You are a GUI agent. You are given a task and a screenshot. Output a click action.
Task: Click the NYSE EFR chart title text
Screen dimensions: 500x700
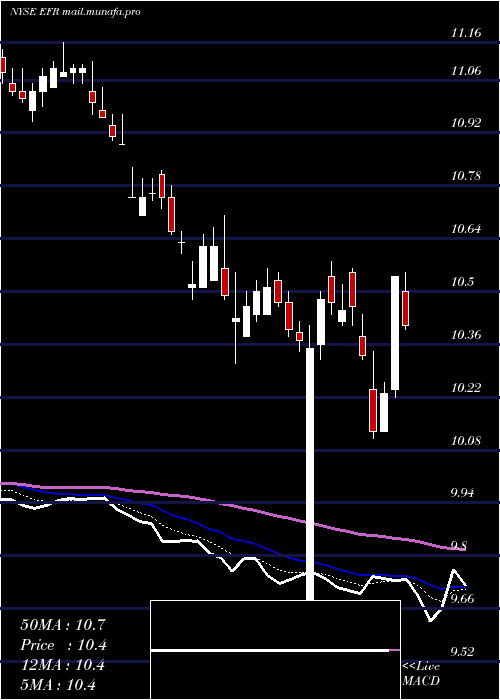(x=75, y=12)
